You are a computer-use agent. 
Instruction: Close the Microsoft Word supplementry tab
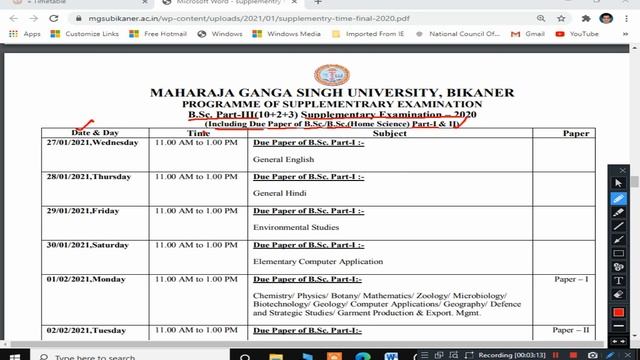click(294, 2)
